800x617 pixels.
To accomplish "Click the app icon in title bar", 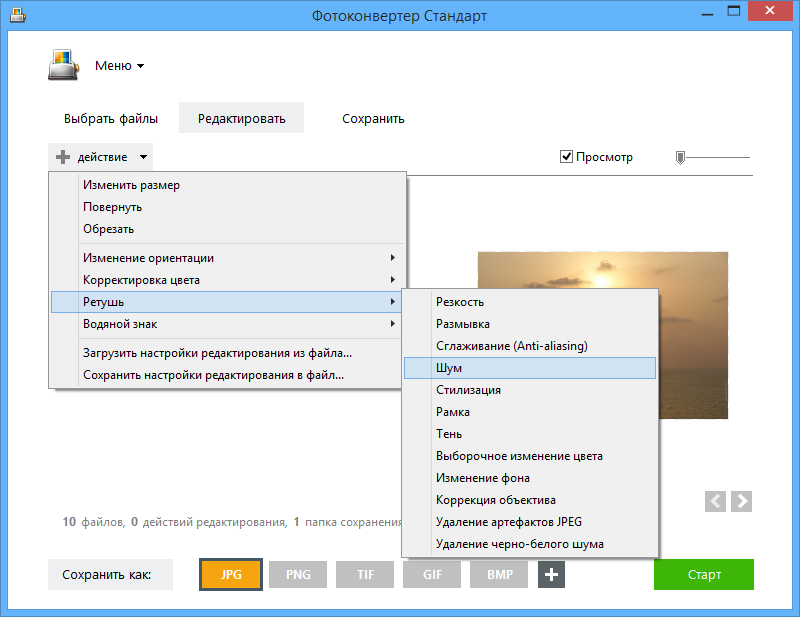I will pos(18,15).
